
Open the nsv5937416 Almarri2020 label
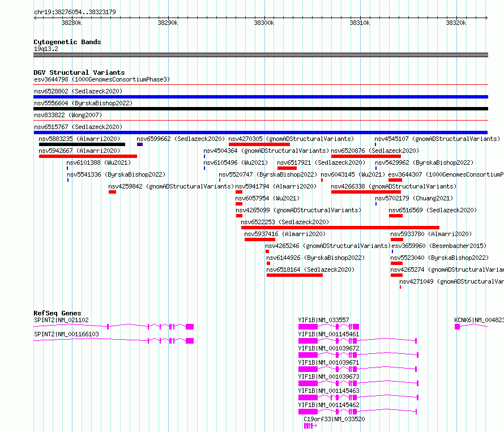click(x=285, y=234)
